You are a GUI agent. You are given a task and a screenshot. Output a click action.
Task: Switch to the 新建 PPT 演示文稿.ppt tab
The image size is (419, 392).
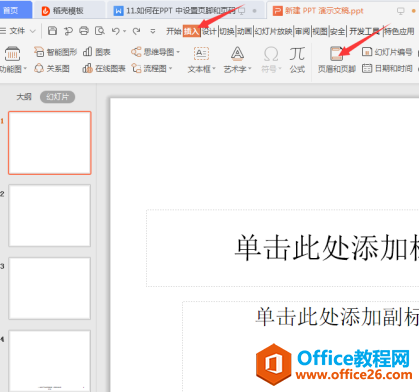point(342,11)
